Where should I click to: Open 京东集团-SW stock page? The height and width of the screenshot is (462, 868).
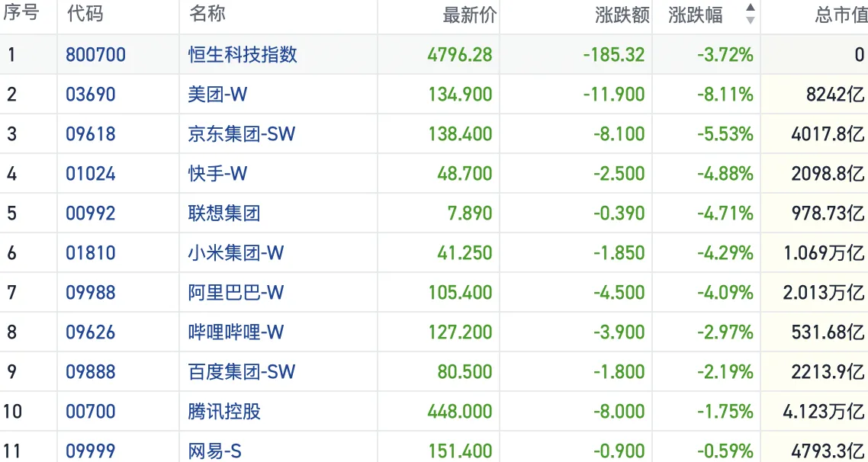coord(241,134)
